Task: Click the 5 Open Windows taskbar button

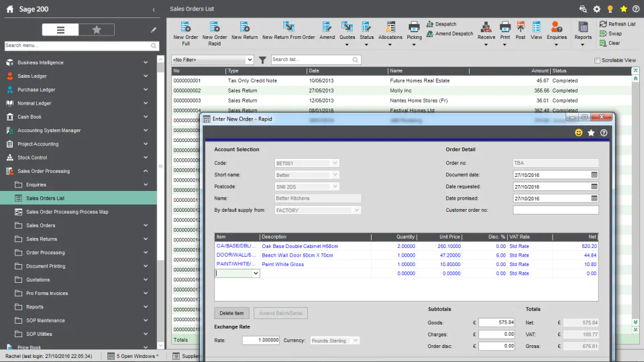Action: pos(134,356)
